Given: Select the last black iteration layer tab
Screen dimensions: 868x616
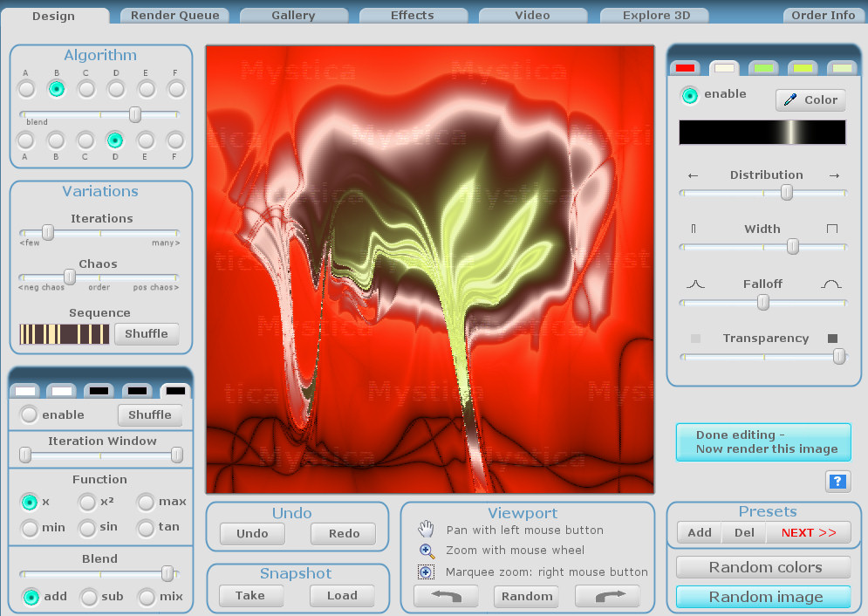Looking at the screenshot, I should tap(175, 391).
